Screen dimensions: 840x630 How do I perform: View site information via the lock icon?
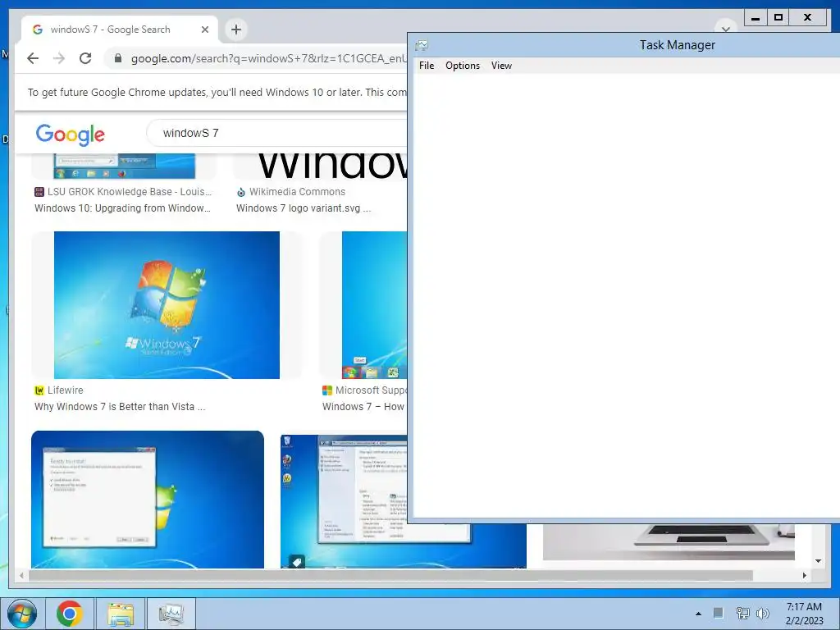(x=118, y=58)
